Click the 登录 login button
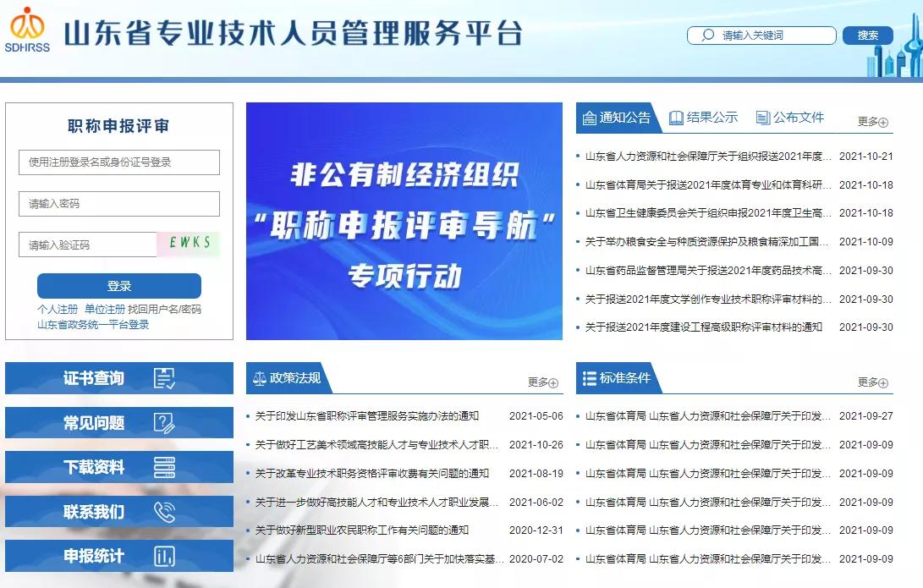923x588 pixels. click(118, 285)
